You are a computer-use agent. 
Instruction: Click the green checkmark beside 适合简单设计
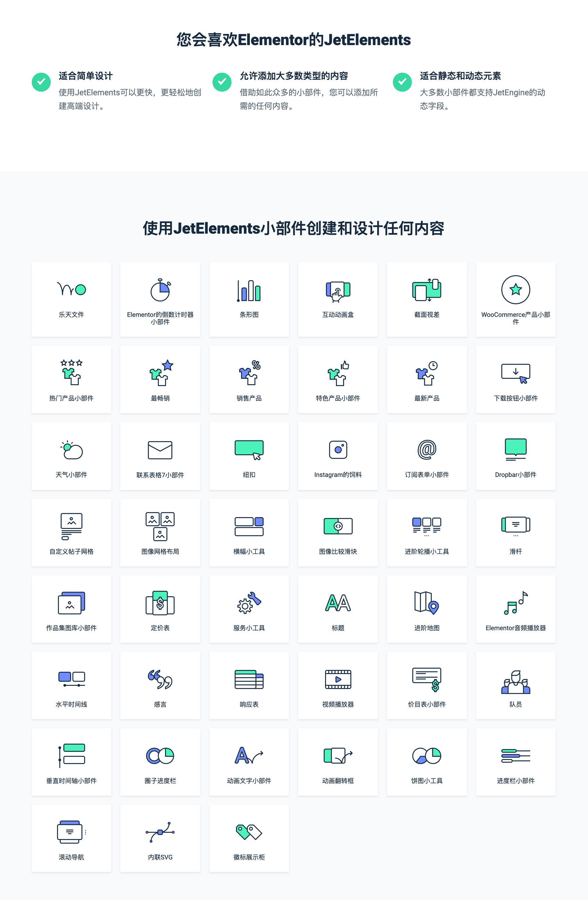tap(41, 82)
